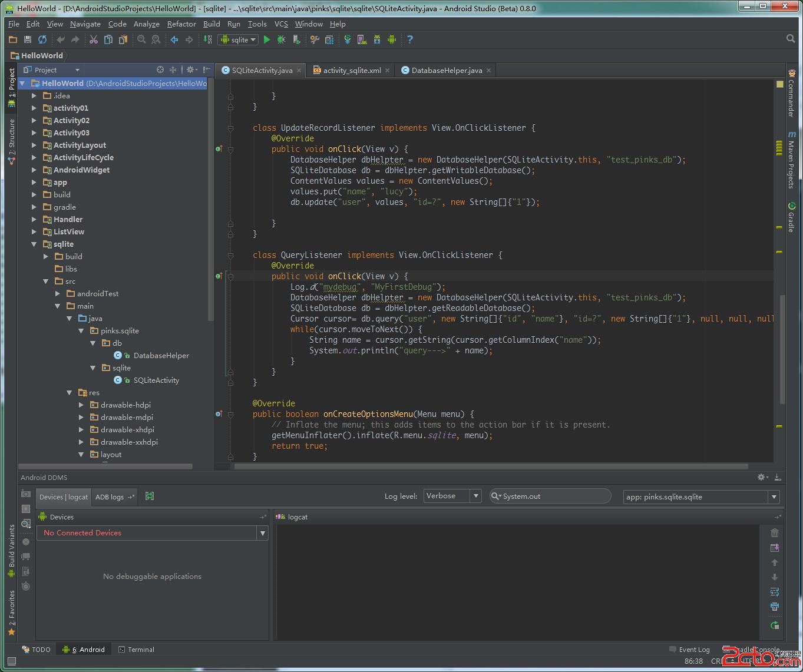The width and height of the screenshot is (803, 672).
Task: Click the Debug bug icon in the toolbar
Action: (x=282, y=39)
